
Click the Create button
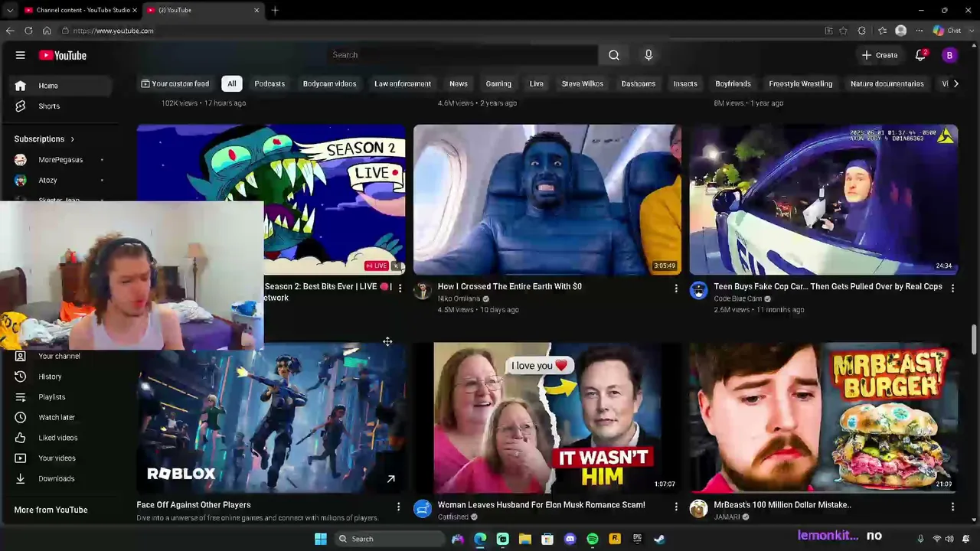[x=880, y=55]
